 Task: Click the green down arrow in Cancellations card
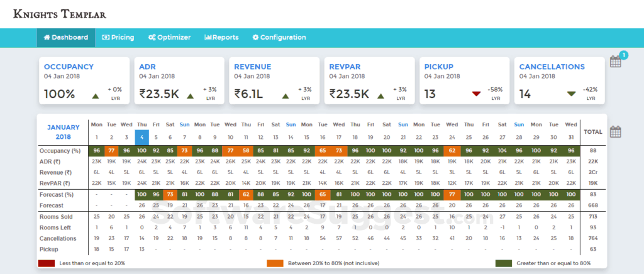[571, 94]
